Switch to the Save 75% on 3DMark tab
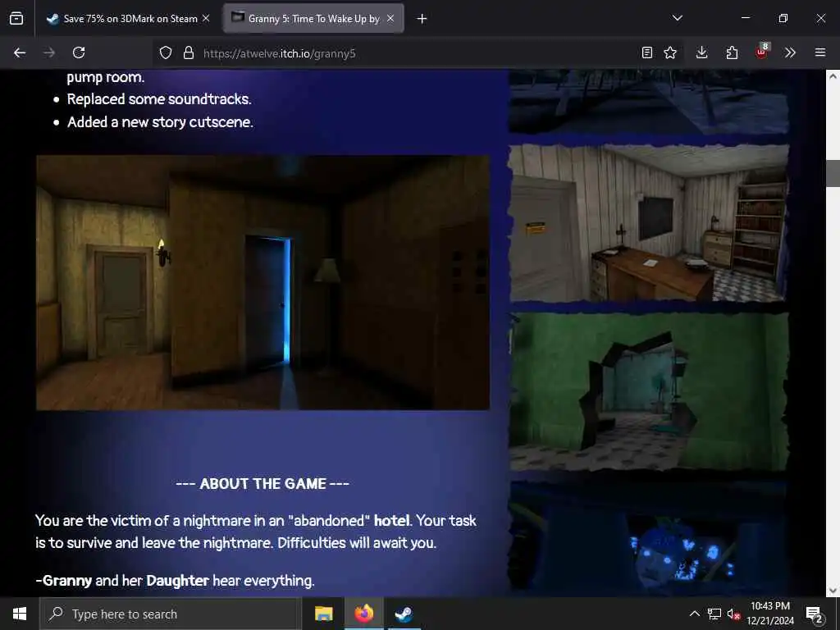The width and height of the screenshot is (840, 630). pos(129,18)
